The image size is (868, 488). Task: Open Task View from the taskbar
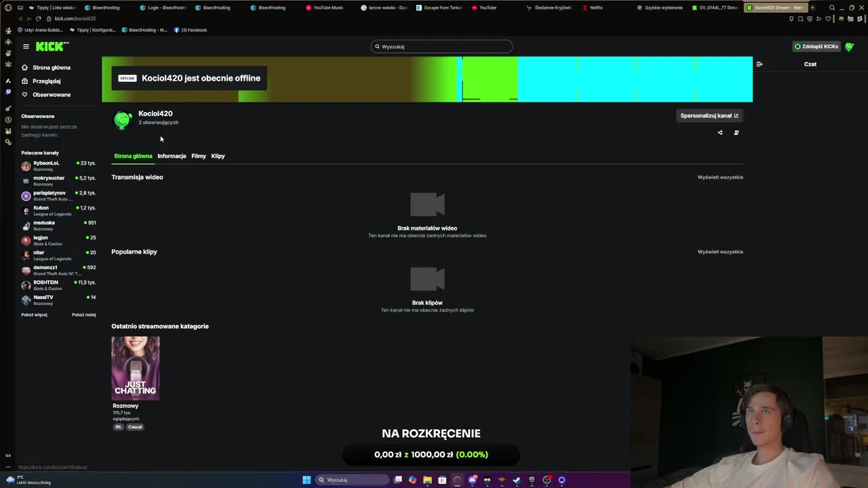[398, 480]
